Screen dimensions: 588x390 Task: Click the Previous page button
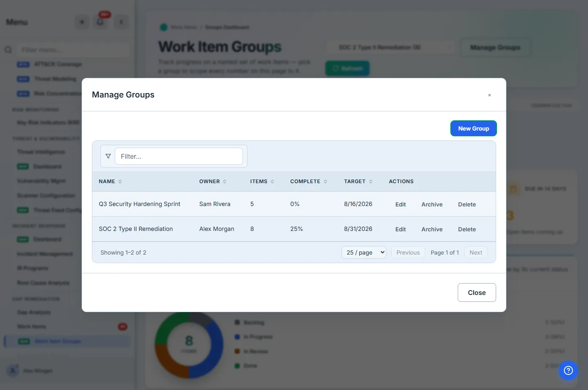pos(408,253)
